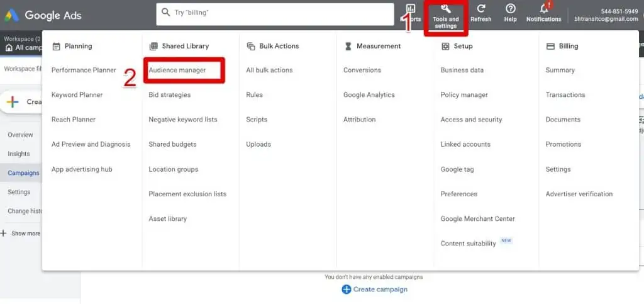Open Billing Summary
Viewport: 644px width, 304px height.
tap(560, 70)
